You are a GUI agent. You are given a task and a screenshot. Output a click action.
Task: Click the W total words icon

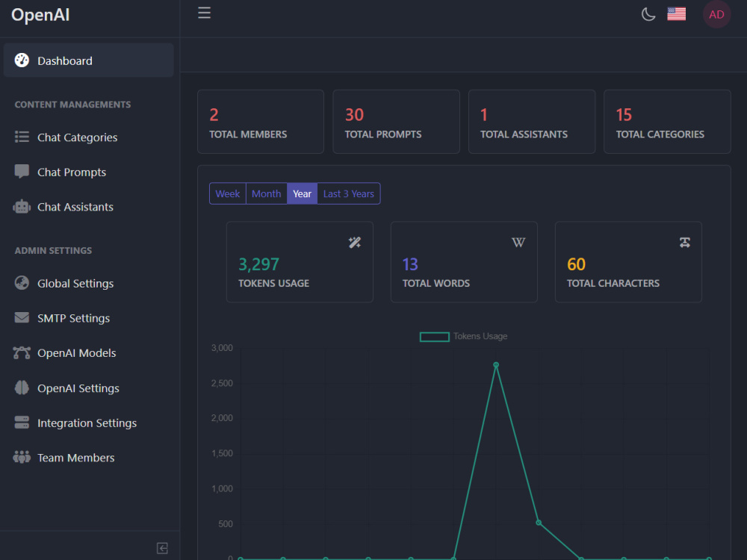(518, 243)
